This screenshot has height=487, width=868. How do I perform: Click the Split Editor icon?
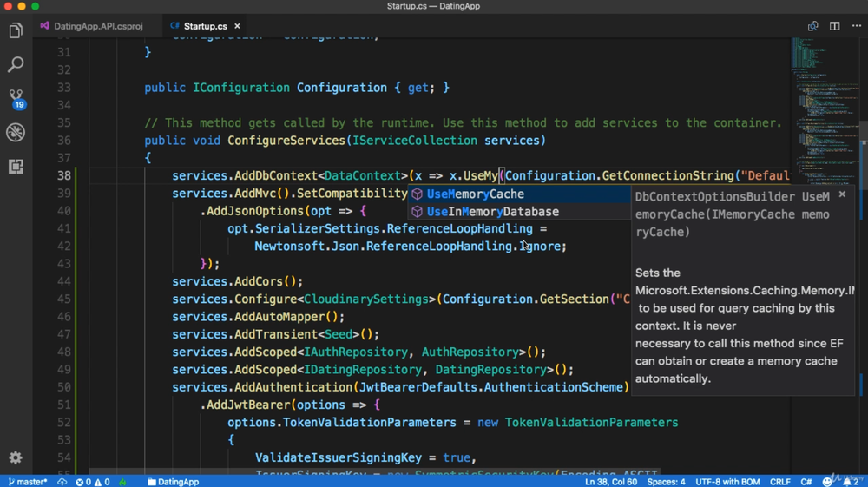pyautogui.click(x=834, y=26)
